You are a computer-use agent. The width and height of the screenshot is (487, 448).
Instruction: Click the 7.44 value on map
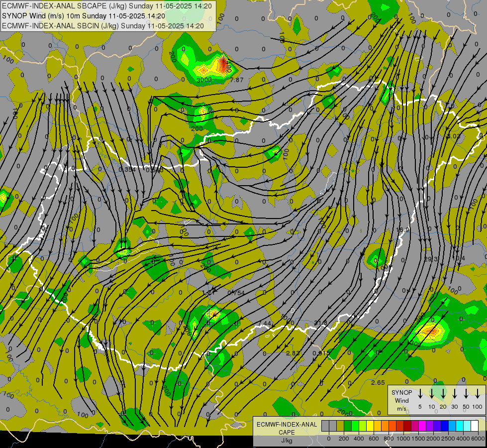coord(265,324)
